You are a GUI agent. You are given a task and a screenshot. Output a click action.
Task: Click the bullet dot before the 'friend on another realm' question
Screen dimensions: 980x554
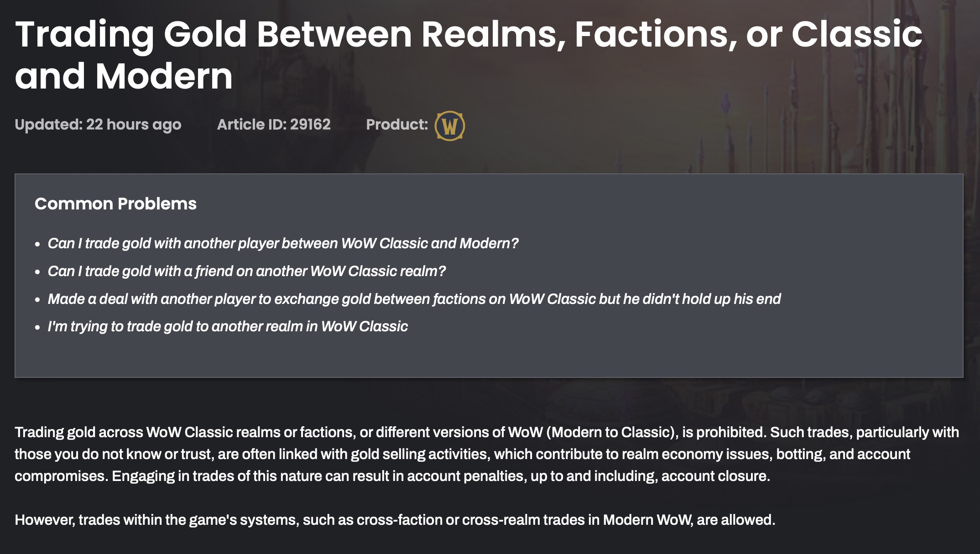pos(38,272)
